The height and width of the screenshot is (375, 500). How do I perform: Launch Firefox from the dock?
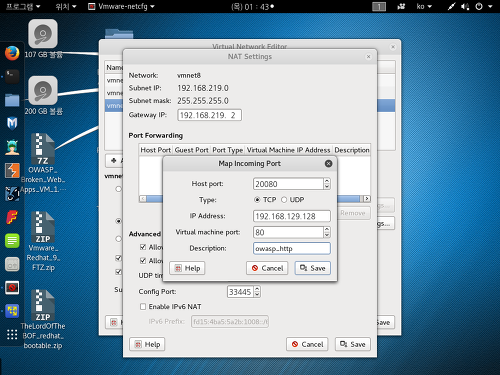tap(12, 53)
